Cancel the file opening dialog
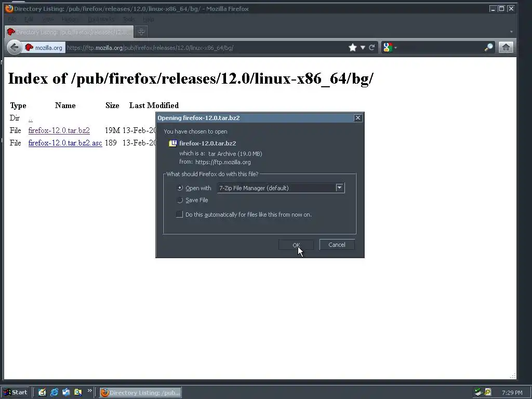 tap(337, 245)
